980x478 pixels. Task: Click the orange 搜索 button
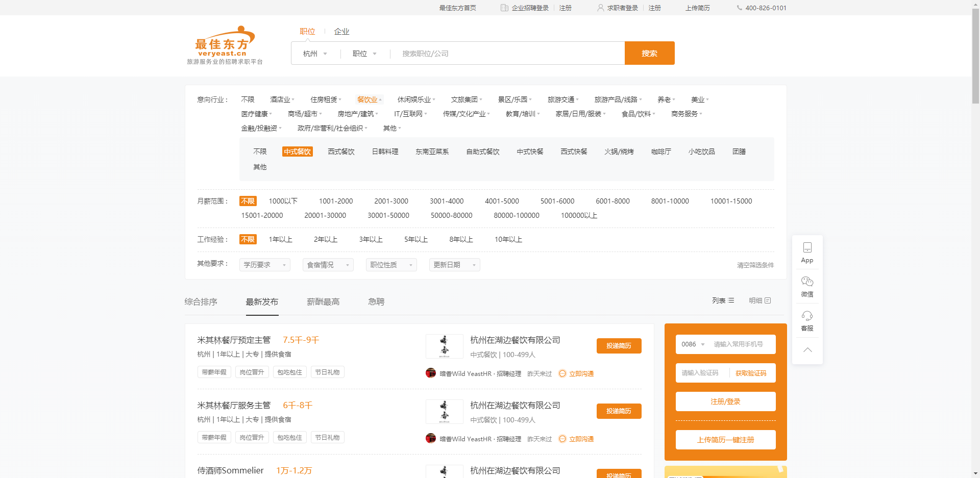[650, 53]
